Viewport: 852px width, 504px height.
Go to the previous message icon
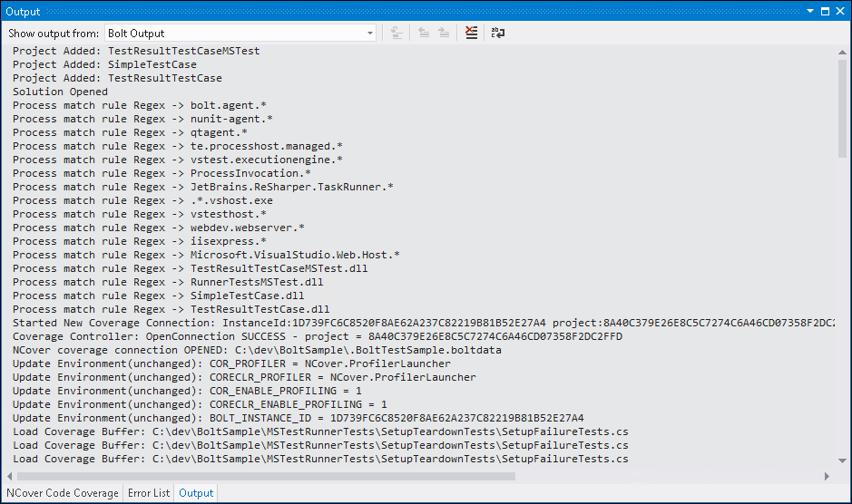pyautogui.click(x=424, y=33)
